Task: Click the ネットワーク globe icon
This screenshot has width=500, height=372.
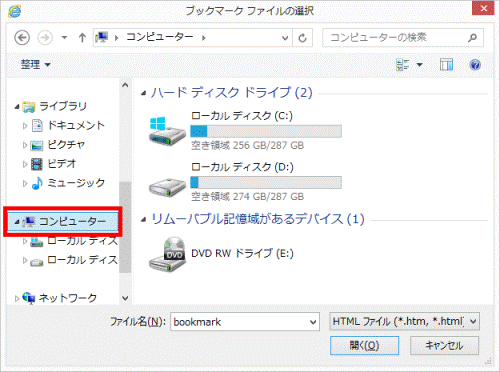Action: (29, 298)
